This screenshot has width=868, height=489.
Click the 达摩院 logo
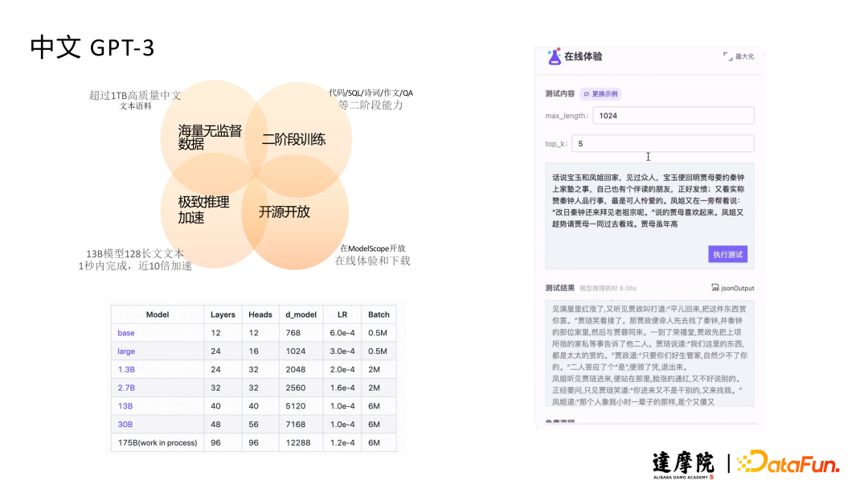pyautogui.click(x=683, y=464)
